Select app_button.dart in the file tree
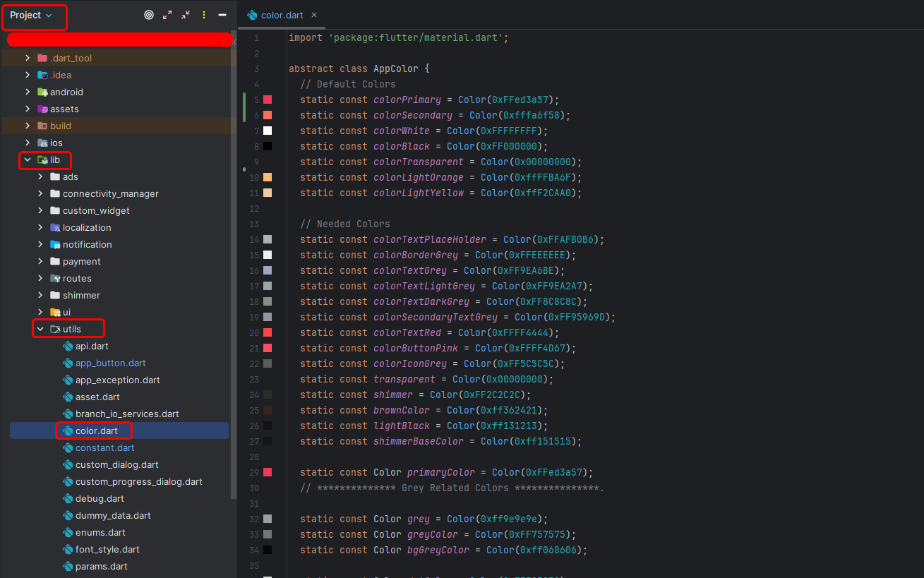Viewport: 924px width, 578px height. [x=110, y=363]
